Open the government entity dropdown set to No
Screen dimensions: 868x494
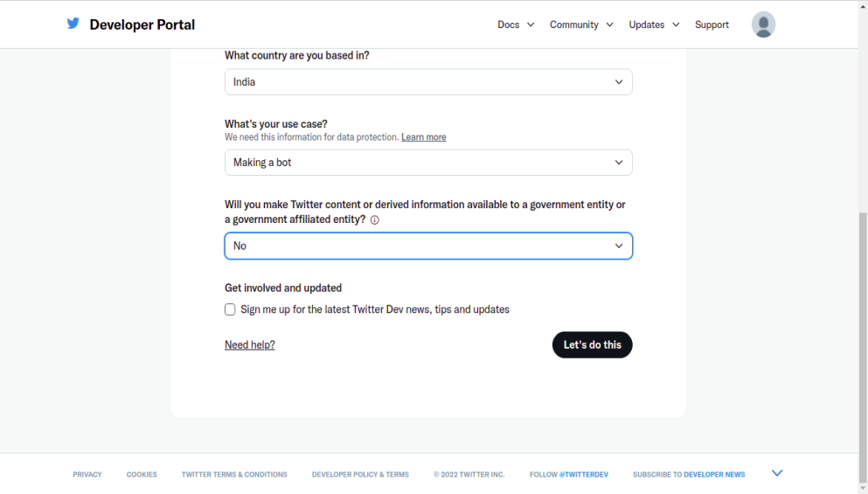tap(428, 246)
